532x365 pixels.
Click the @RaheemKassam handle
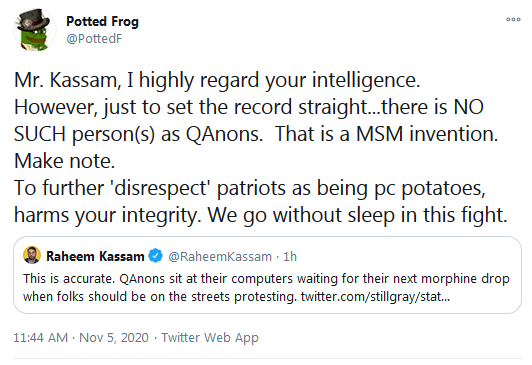[x=220, y=257]
